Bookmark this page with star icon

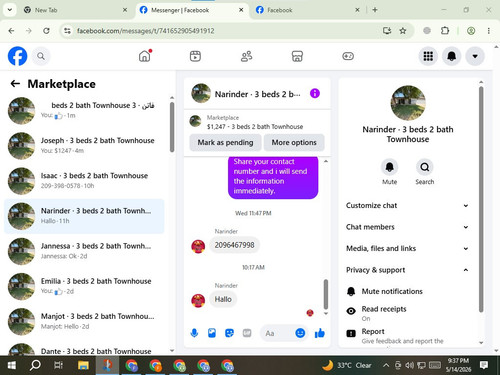(403, 31)
